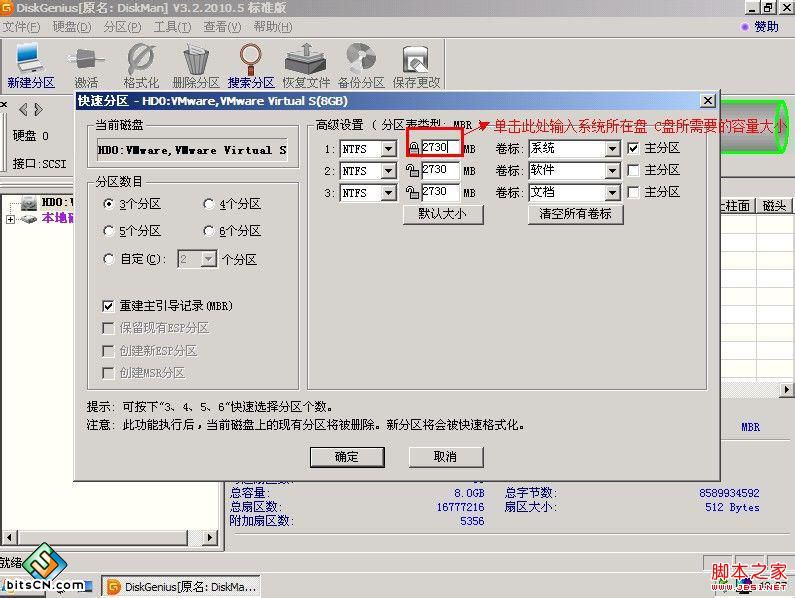Expand 本地 tree node
The height and width of the screenshot is (598, 795).
click(11, 219)
